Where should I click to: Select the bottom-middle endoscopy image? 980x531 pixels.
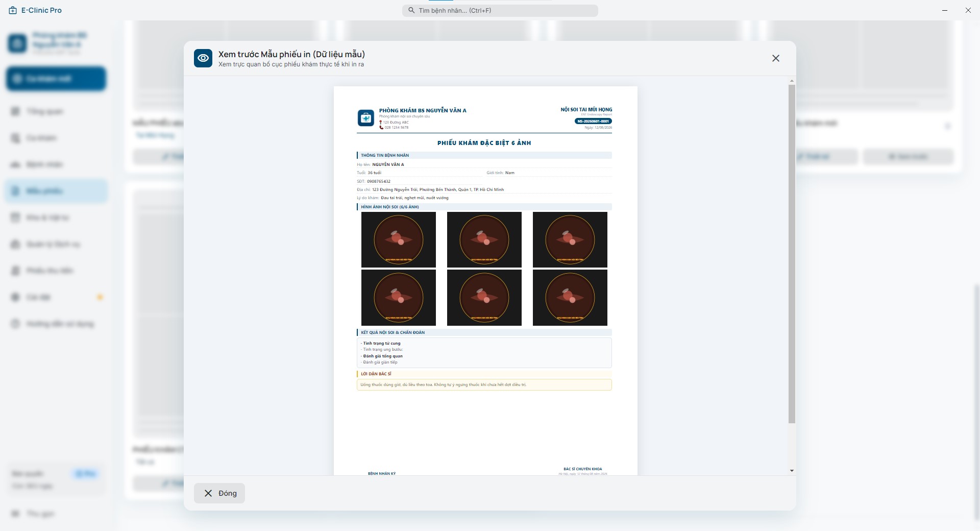point(484,298)
